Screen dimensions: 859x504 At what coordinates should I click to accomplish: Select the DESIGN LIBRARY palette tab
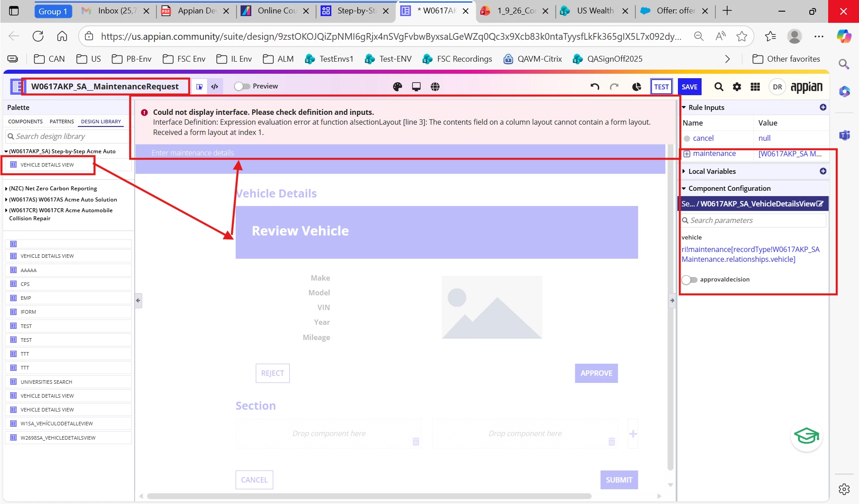101,122
